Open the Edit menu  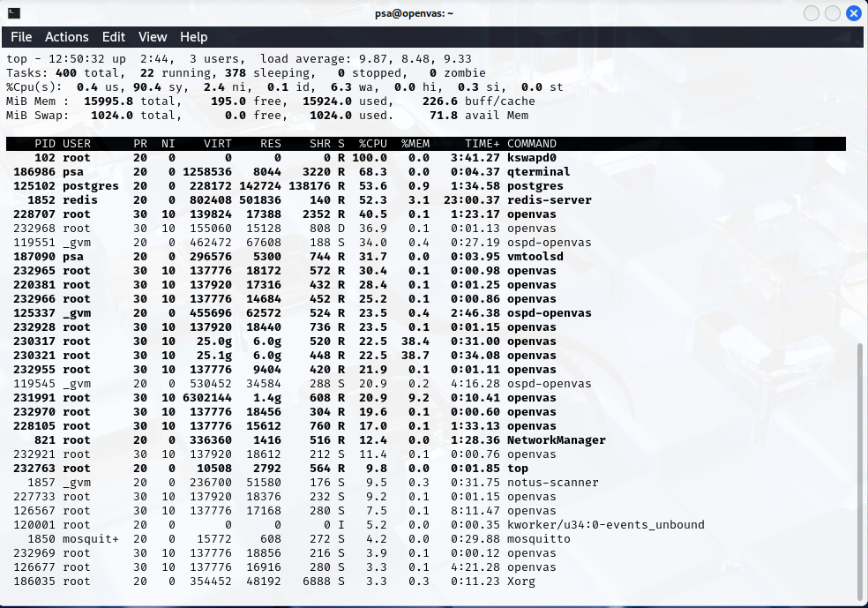(114, 37)
